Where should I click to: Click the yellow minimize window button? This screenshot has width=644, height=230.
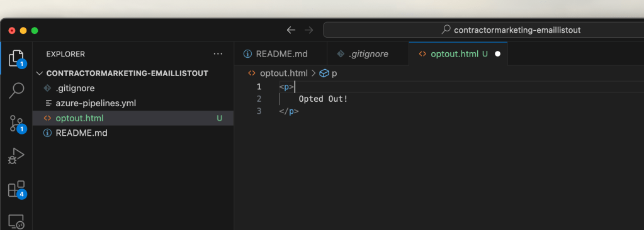click(23, 30)
